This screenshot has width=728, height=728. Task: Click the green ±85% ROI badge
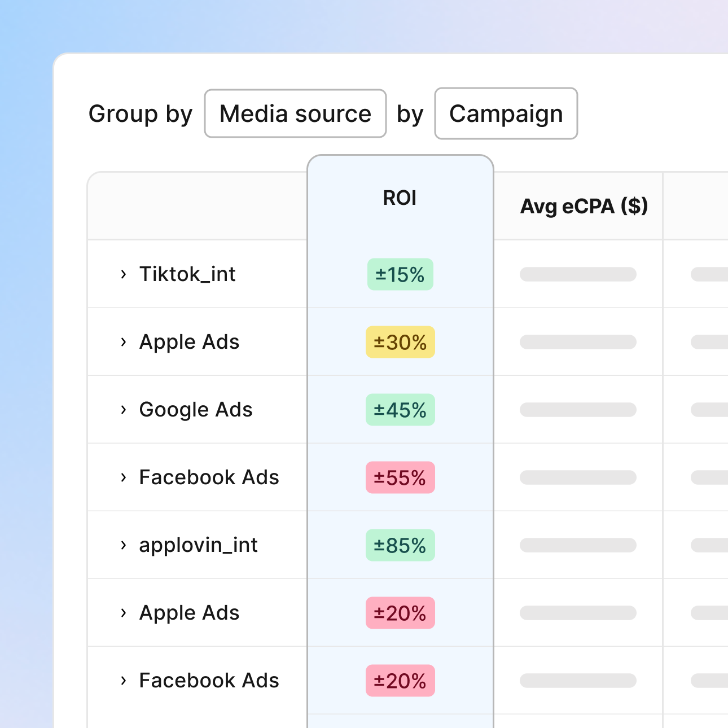400,545
